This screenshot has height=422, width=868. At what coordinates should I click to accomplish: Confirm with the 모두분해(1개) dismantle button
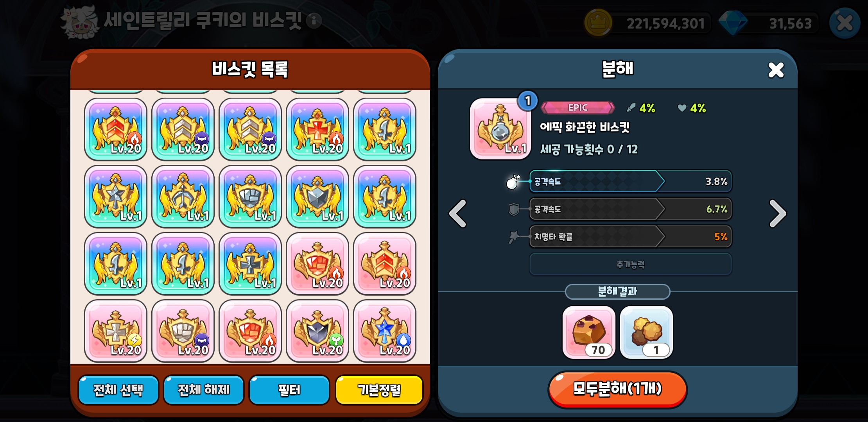[617, 389]
